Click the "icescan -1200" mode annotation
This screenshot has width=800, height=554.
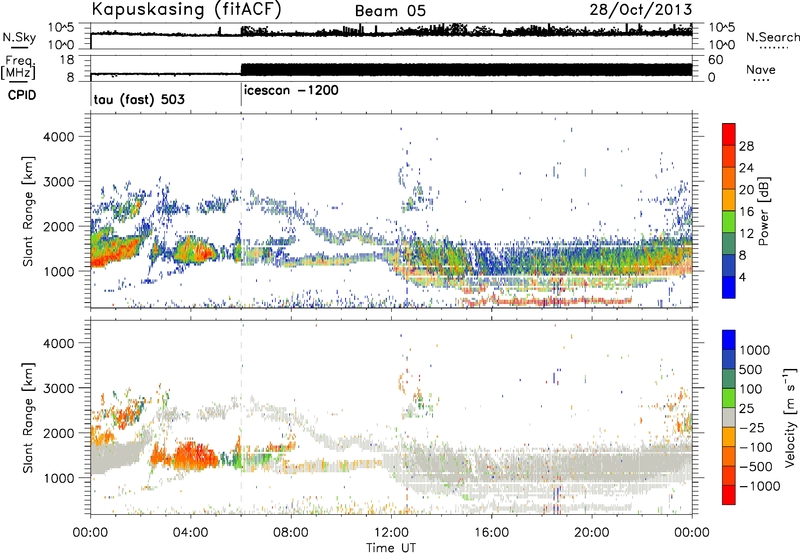tap(291, 90)
